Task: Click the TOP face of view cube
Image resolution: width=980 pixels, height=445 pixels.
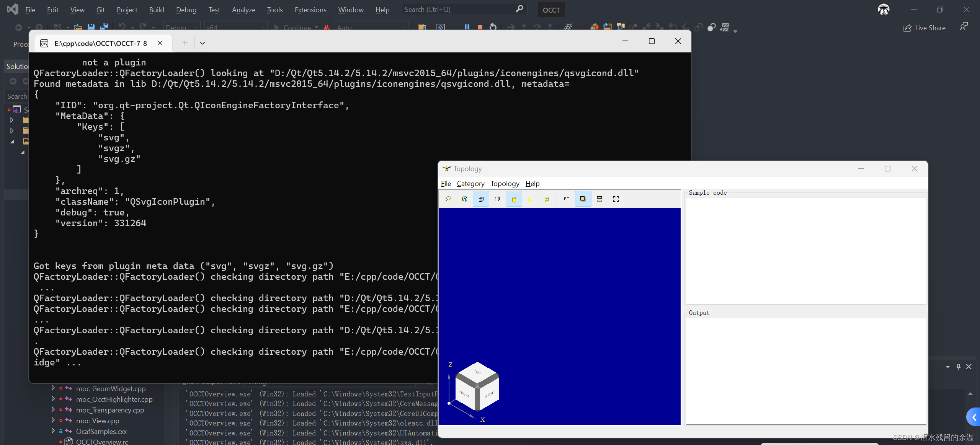Action: coord(477,371)
